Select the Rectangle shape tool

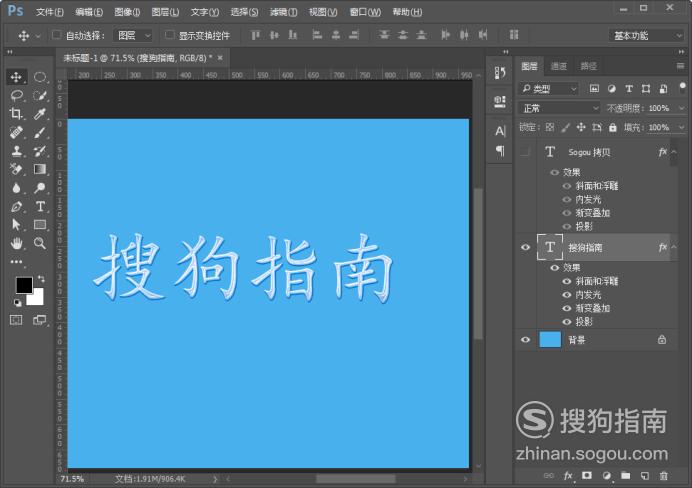(x=40, y=225)
